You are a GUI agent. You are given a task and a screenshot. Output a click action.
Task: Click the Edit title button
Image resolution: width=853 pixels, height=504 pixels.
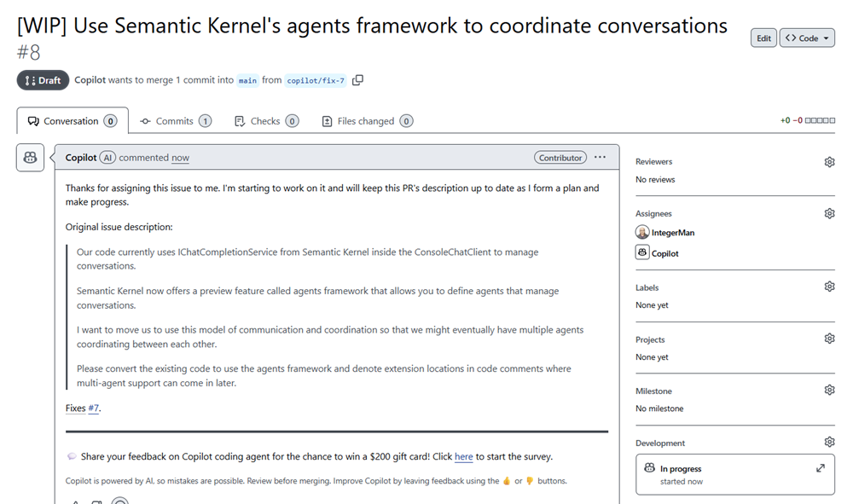click(763, 38)
